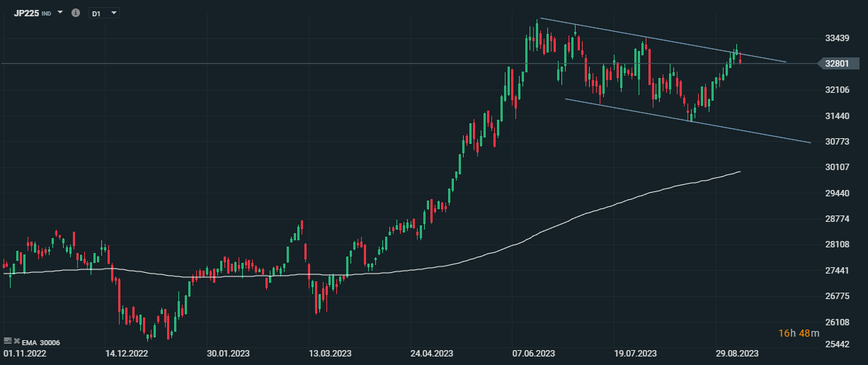Click the 25442 price axis label

pos(837,344)
